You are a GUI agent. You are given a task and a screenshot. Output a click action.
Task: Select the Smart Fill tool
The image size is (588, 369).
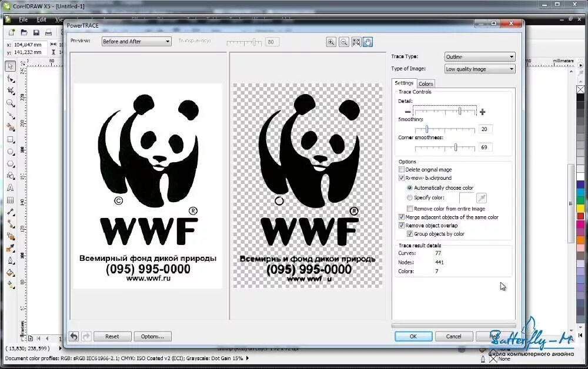pyautogui.click(x=11, y=128)
